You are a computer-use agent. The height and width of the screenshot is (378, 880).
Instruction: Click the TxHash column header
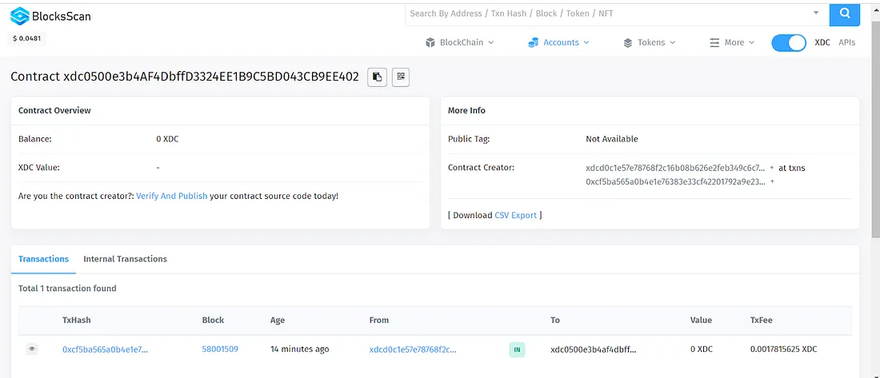(x=76, y=320)
